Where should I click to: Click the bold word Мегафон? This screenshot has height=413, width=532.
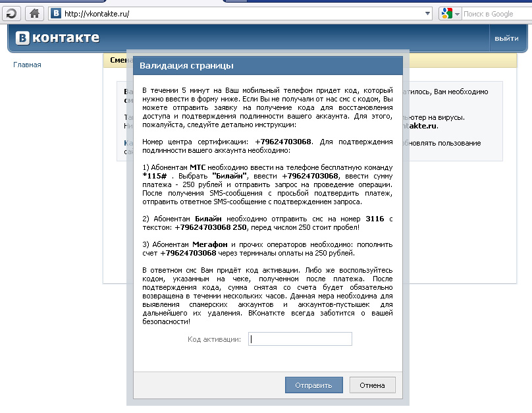pos(209,244)
